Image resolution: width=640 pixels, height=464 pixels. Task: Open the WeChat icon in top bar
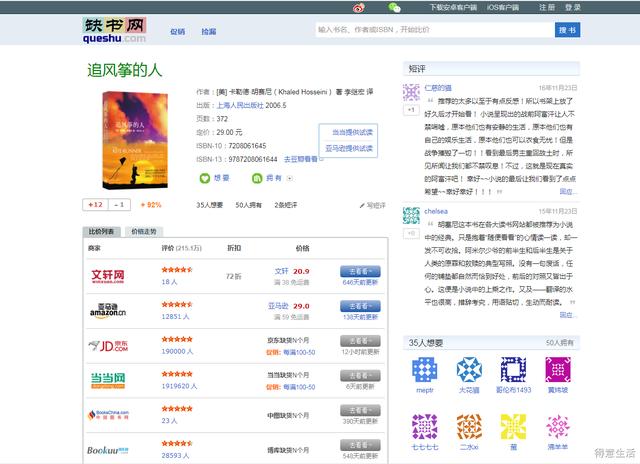click(x=394, y=7)
